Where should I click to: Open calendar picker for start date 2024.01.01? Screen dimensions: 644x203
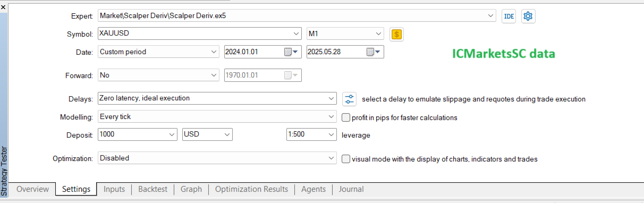click(292, 52)
